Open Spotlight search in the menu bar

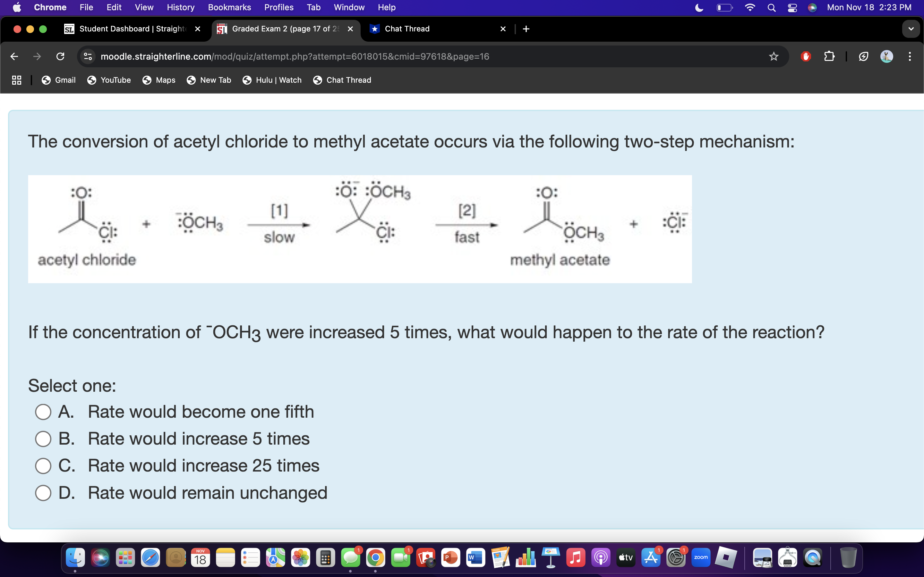pyautogui.click(x=771, y=8)
